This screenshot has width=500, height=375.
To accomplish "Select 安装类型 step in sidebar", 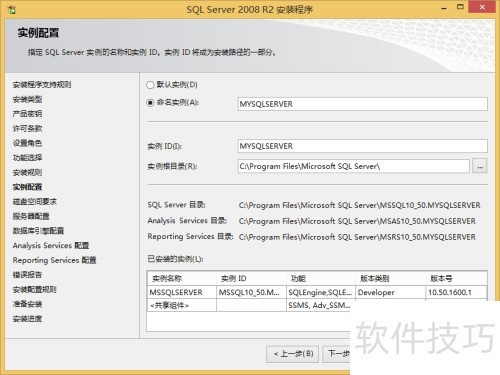I will [x=27, y=99].
